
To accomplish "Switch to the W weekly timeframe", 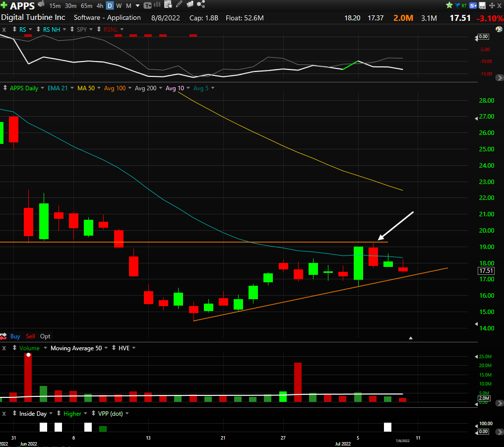I will [119, 6].
